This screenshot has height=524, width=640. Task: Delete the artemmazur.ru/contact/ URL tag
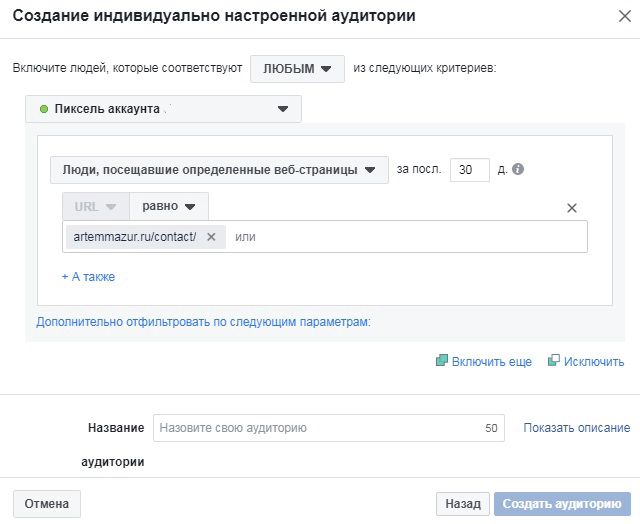click(211, 237)
